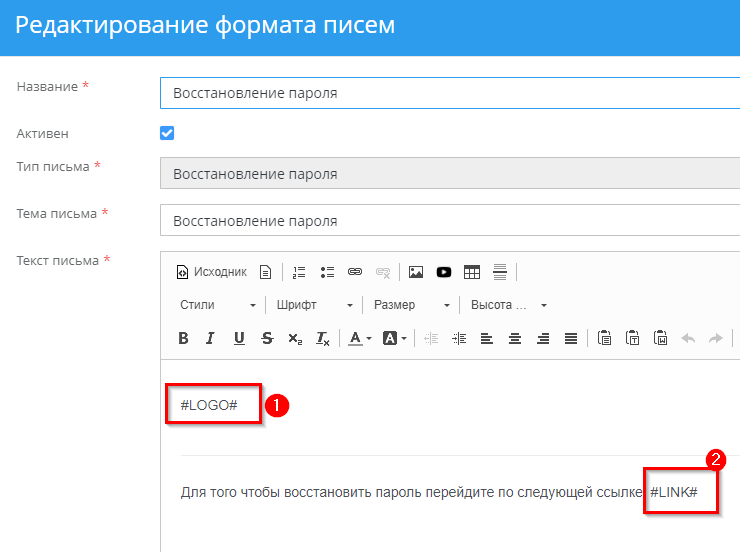The width and height of the screenshot is (740, 552).
Task: Apply bold formatting
Action: [183, 338]
